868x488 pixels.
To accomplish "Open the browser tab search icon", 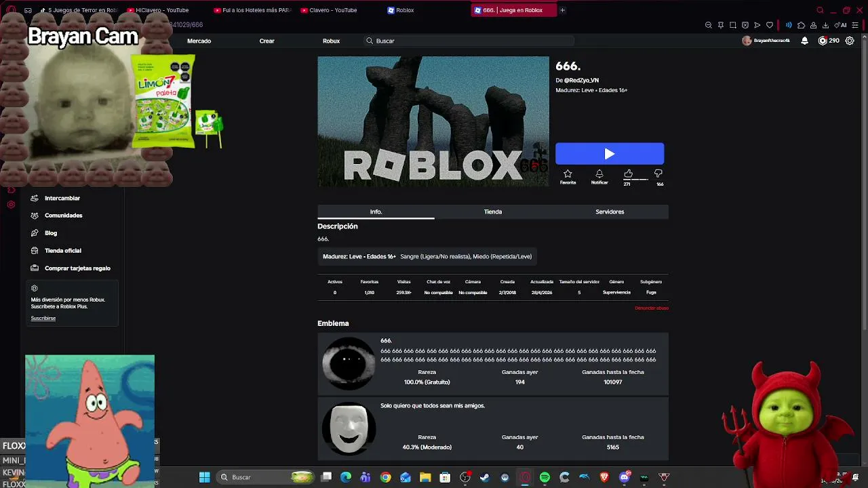I will [820, 10].
